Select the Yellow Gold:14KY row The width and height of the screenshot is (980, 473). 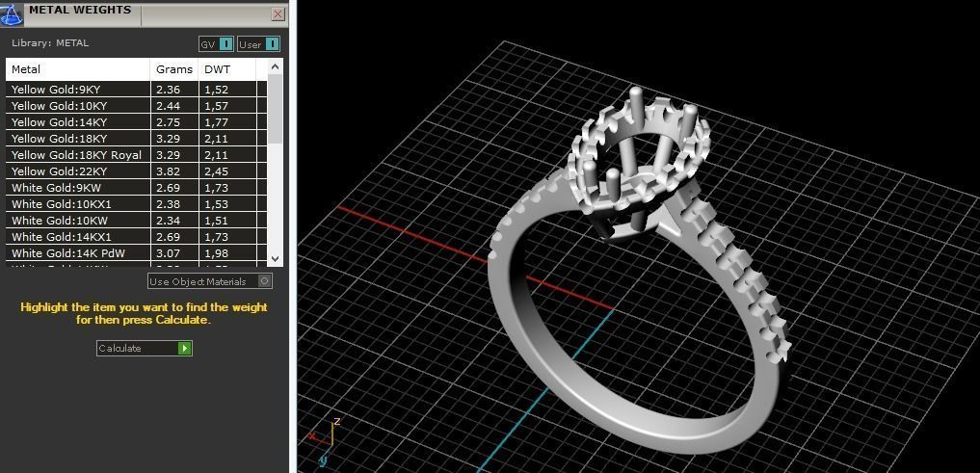click(x=136, y=121)
